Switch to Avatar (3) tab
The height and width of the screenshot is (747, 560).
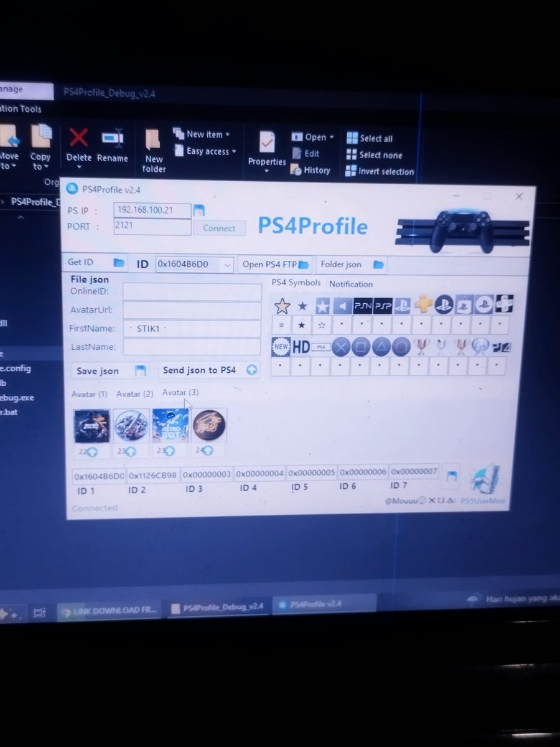(180, 393)
